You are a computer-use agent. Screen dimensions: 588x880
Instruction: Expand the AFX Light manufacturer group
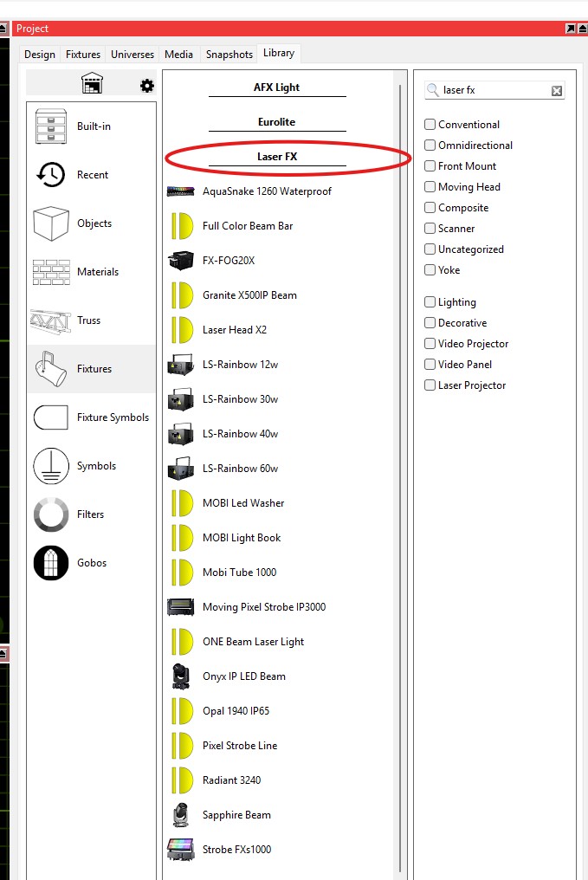click(277, 87)
